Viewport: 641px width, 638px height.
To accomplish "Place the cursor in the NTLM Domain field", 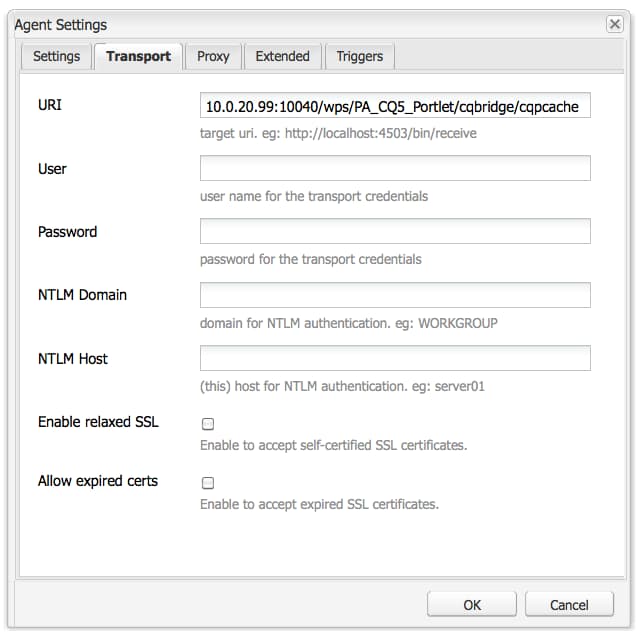I will point(395,295).
